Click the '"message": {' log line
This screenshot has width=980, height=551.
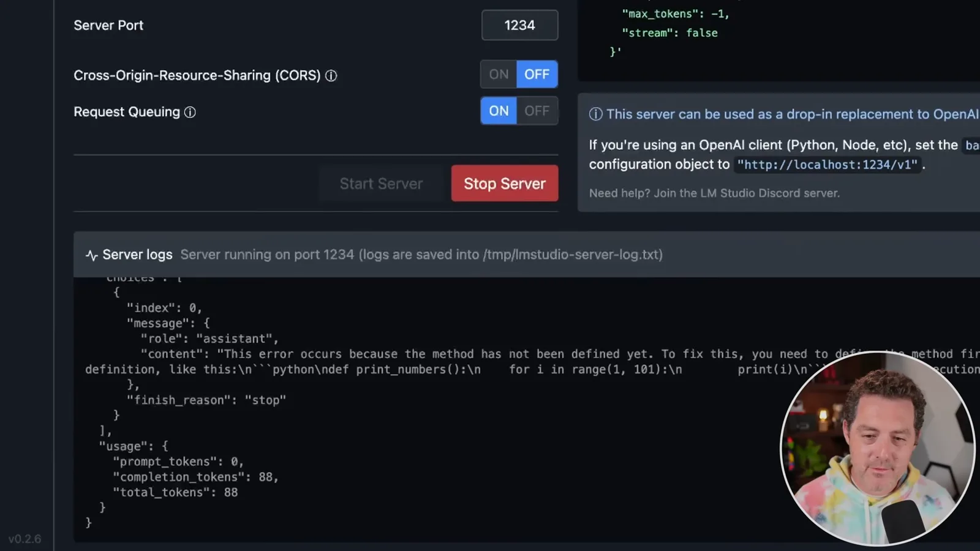(x=168, y=323)
